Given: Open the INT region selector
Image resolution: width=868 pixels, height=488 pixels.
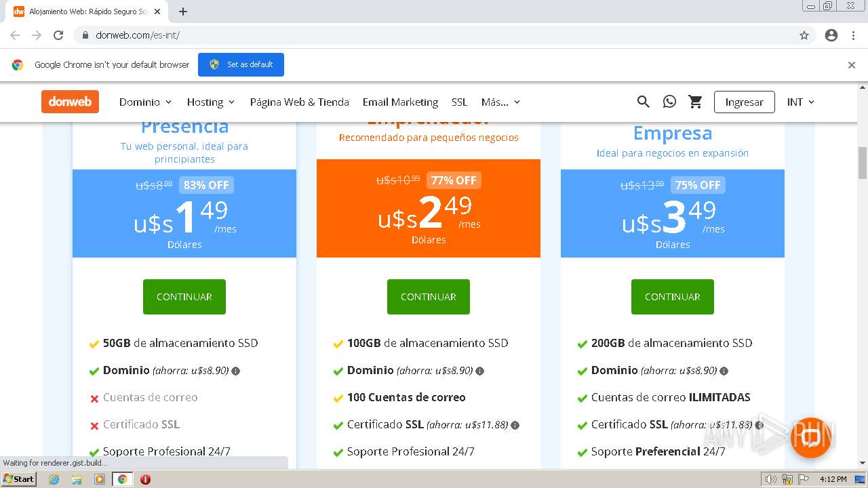Looking at the screenshot, I should tap(801, 102).
